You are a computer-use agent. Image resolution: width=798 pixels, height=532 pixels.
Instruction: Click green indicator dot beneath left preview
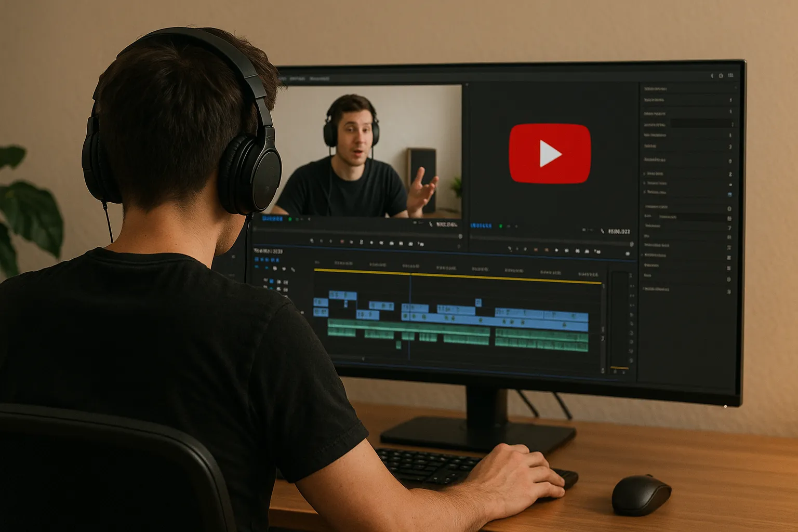pos(290,220)
